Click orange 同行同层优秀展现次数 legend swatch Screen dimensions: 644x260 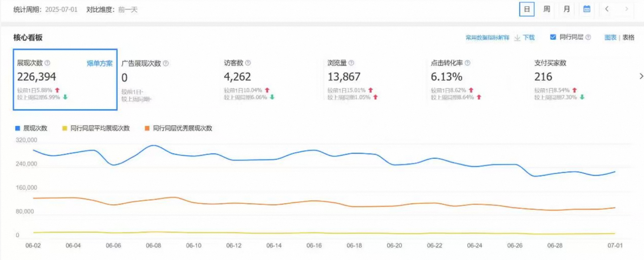(147, 128)
